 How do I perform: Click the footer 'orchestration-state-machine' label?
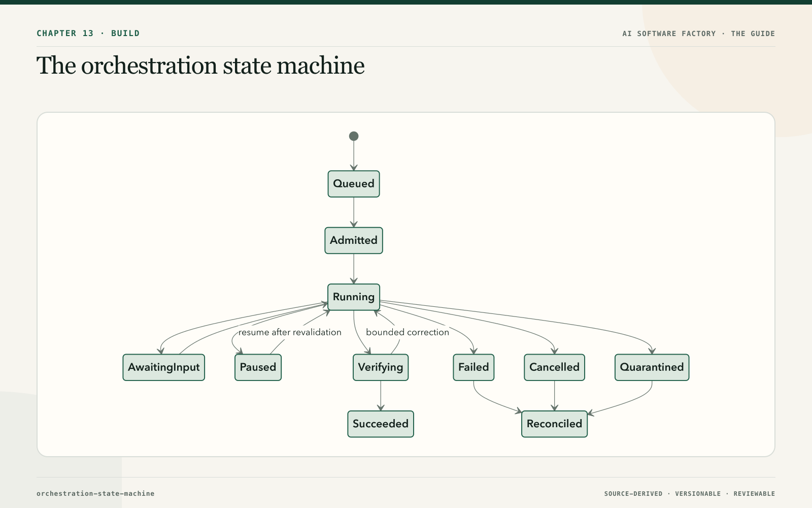click(x=95, y=493)
